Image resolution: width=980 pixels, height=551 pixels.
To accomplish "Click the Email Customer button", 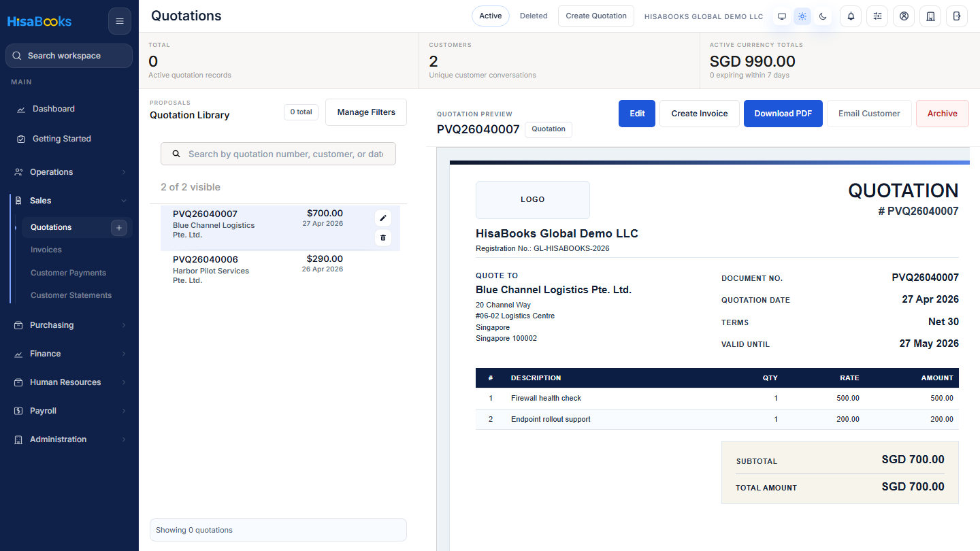I will [x=869, y=114].
